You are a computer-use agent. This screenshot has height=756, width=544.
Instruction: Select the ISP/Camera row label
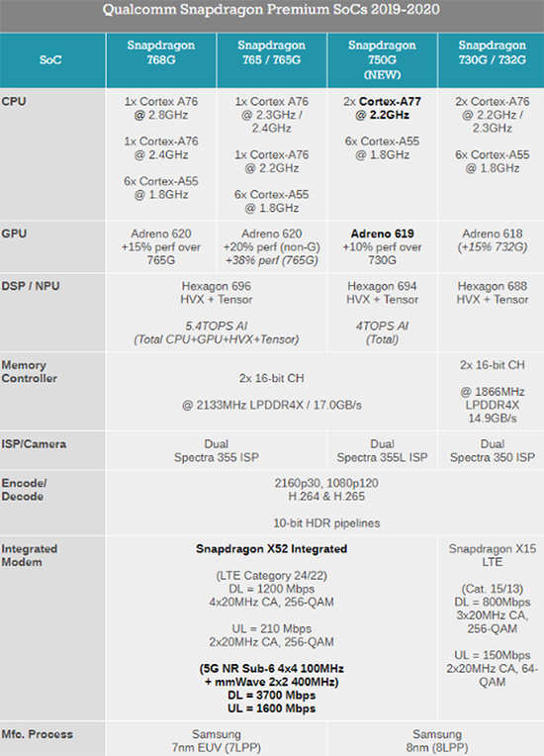pyautogui.click(x=34, y=444)
